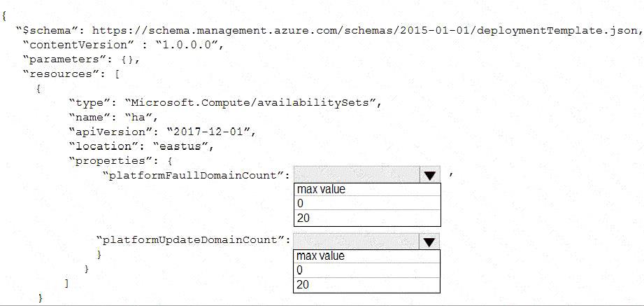Image resolution: width=644 pixels, height=306 pixels.
Task: Pick 20 in the platformFaultDomainCount list
Action: (367, 218)
